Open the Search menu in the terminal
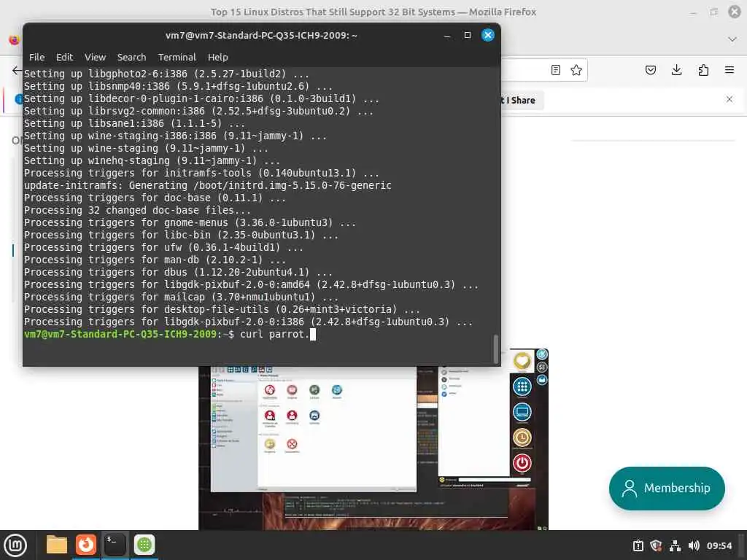Screen dimensions: 747x560 click(131, 57)
